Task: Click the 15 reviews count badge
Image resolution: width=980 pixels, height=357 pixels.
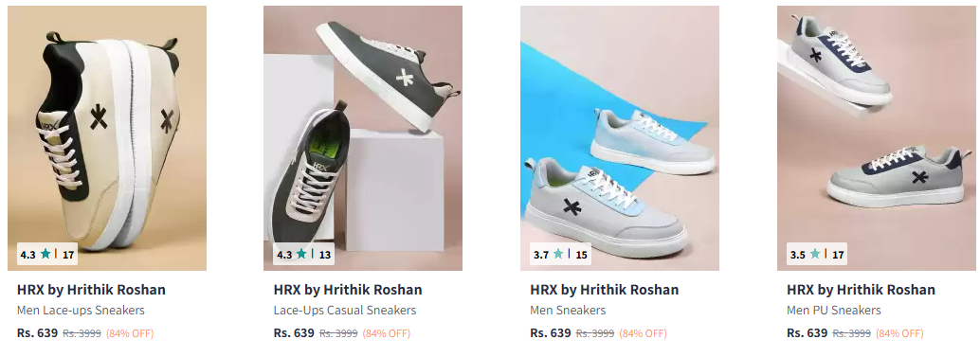Action: point(581,255)
